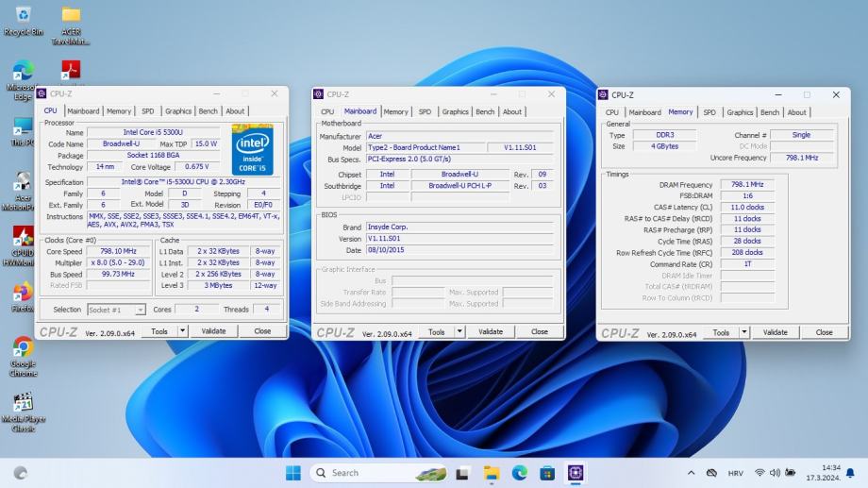The height and width of the screenshot is (488, 868).
Task: Open the ACER TravelMate desktop folder
Action: pyautogui.click(x=71, y=16)
